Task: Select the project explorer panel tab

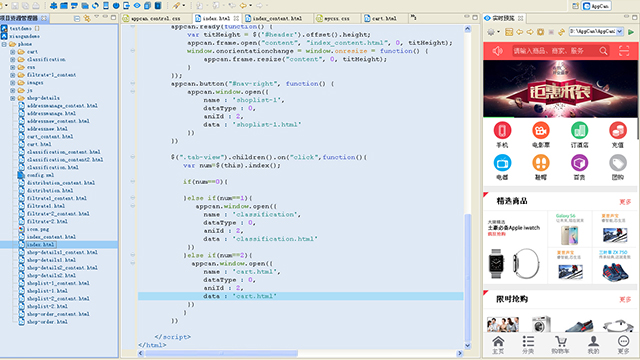Action: pyautogui.click(x=24, y=18)
